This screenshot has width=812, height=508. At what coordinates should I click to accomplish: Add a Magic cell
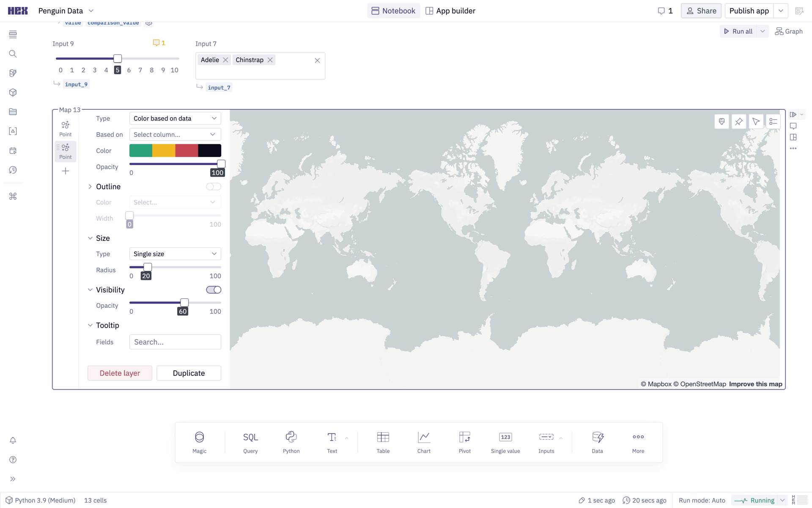[199, 442]
